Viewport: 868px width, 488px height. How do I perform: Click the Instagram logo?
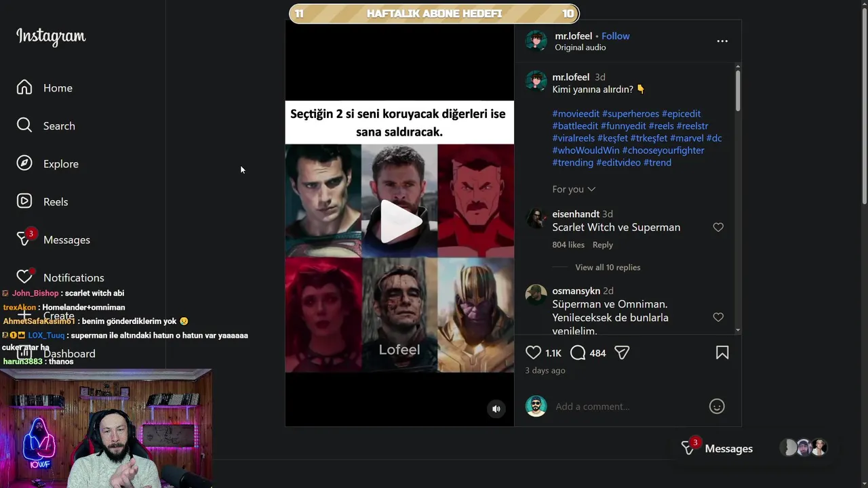51,37
